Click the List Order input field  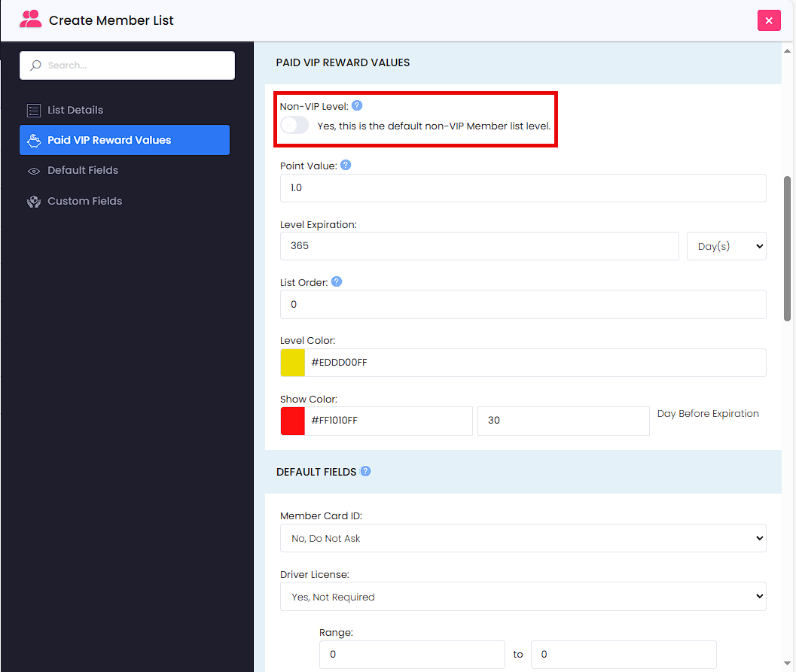point(523,304)
